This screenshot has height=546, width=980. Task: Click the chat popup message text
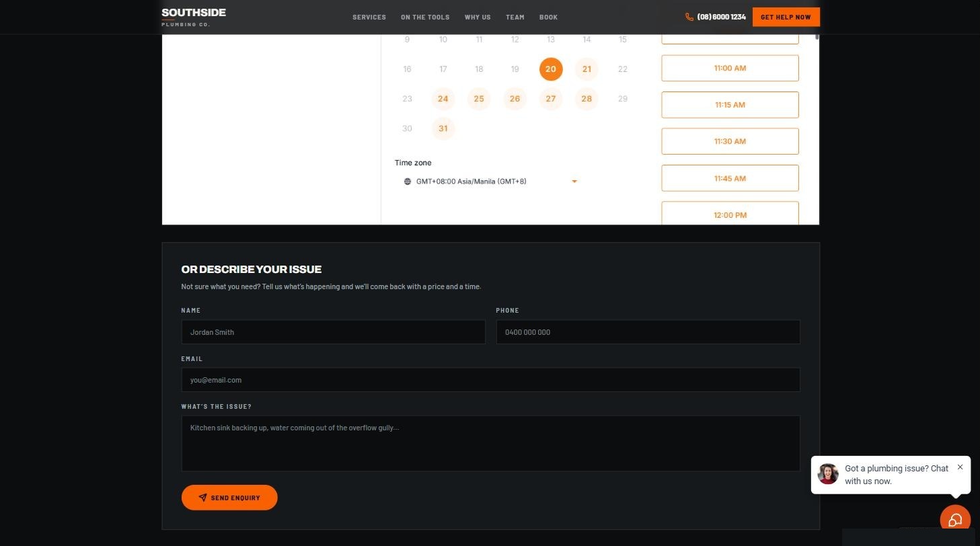897,475
